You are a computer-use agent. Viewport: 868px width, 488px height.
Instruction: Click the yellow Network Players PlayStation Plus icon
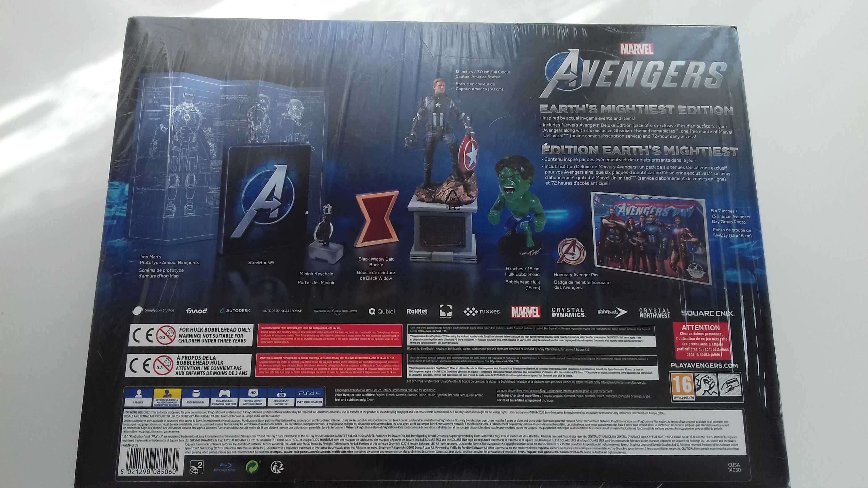[167, 397]
